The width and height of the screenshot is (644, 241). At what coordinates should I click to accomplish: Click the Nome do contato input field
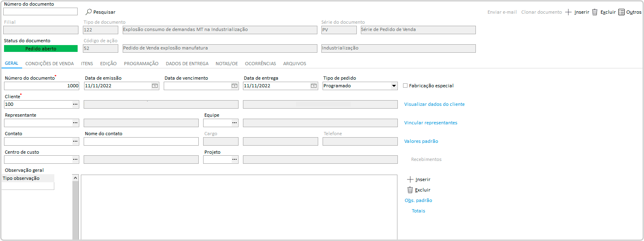141,142
